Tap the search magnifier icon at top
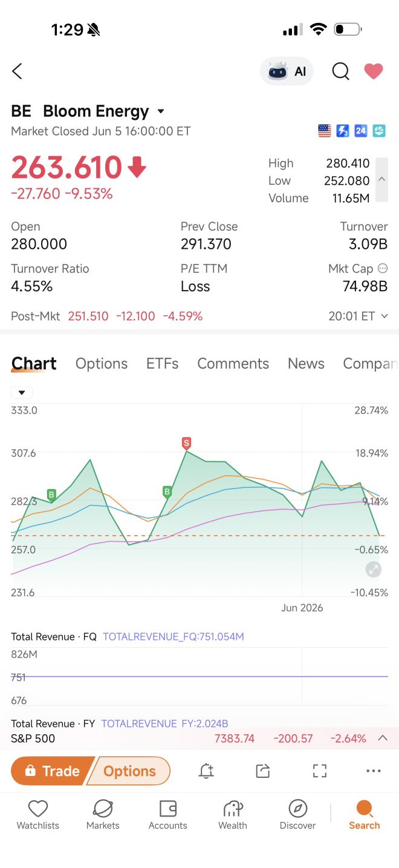Screen dimensions: 399x868 [341, 71]
